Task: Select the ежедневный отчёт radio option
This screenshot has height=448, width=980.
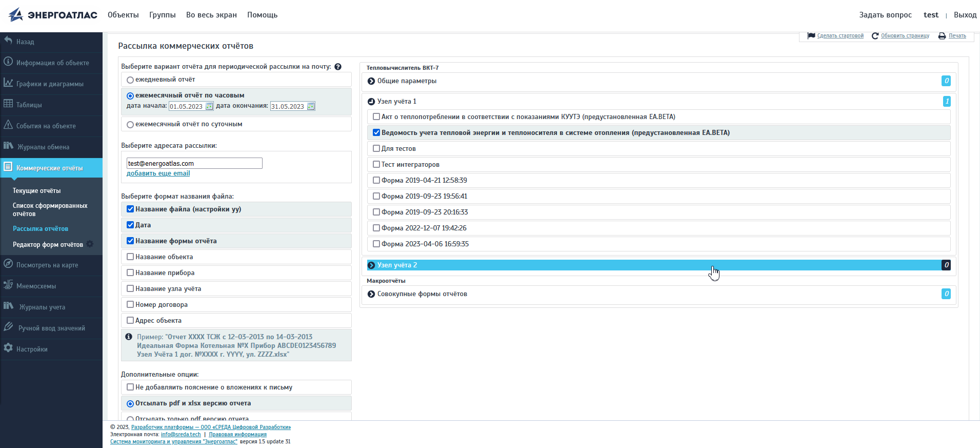Action: [x=130, y=80]
